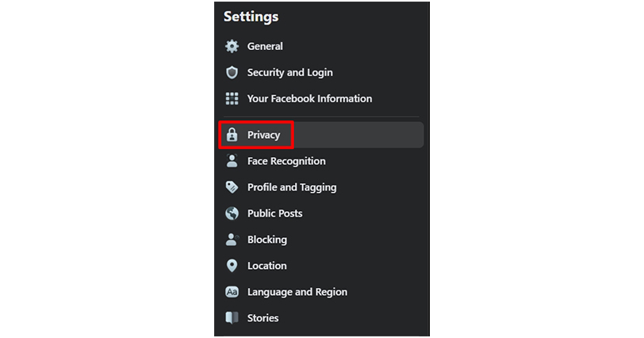
Task: Select Your Facebook Information label
Action: point(309,98)
